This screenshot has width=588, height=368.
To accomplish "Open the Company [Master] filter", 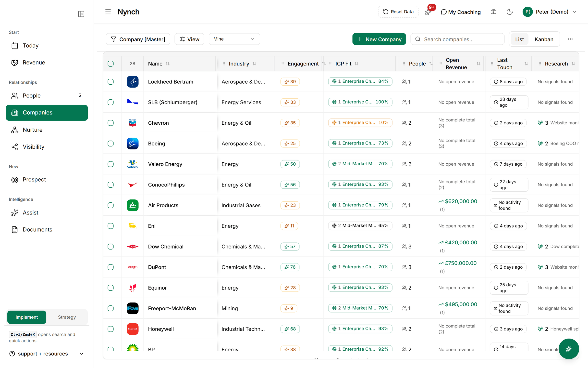I will 138,39.
